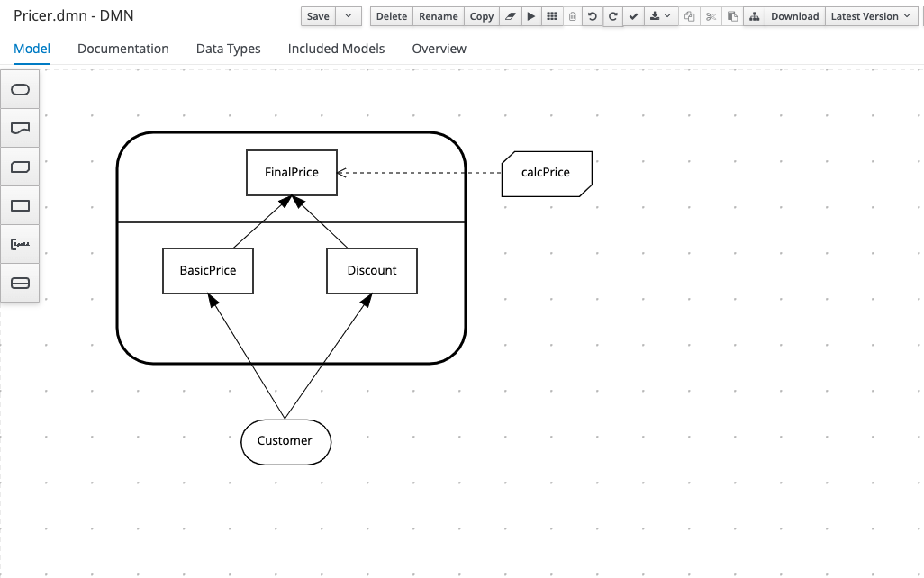
Task: Switch to the Data Types tab
Action: point(228,49)
